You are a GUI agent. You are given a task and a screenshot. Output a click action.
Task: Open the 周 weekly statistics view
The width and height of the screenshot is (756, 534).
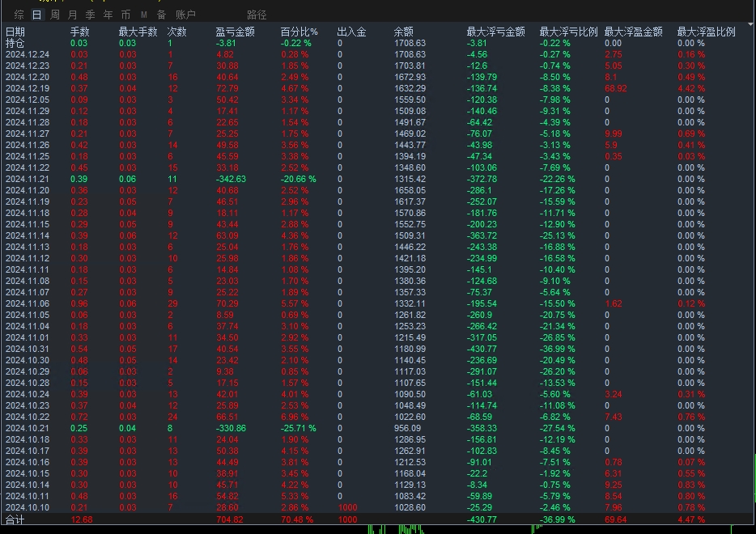coord(53,14)
